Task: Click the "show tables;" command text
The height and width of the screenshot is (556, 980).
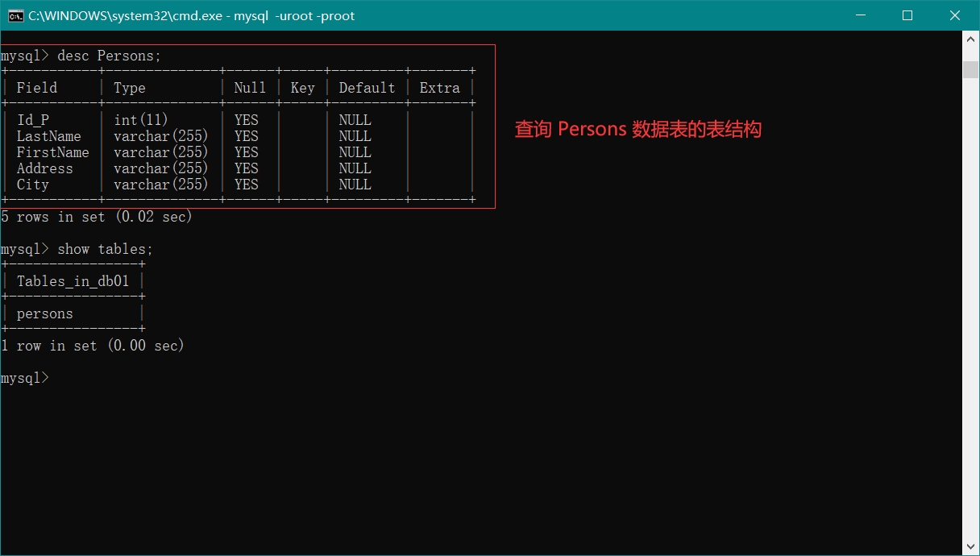Action: click(x=105, y=249)
